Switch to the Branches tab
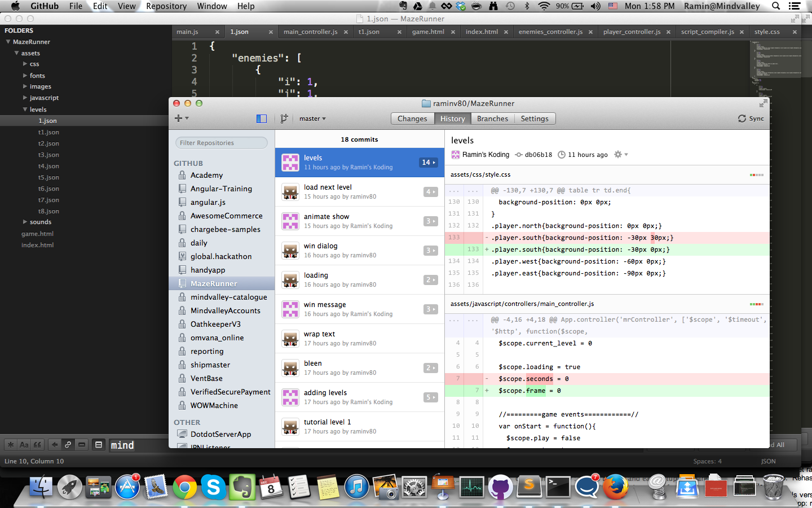The image size is (812, 508). [492, 119]
